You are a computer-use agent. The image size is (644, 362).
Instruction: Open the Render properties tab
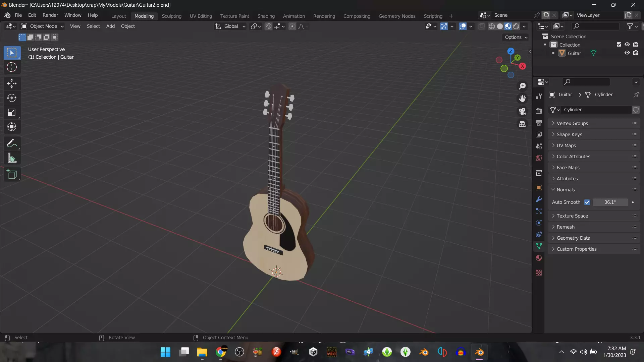(539, 111)
